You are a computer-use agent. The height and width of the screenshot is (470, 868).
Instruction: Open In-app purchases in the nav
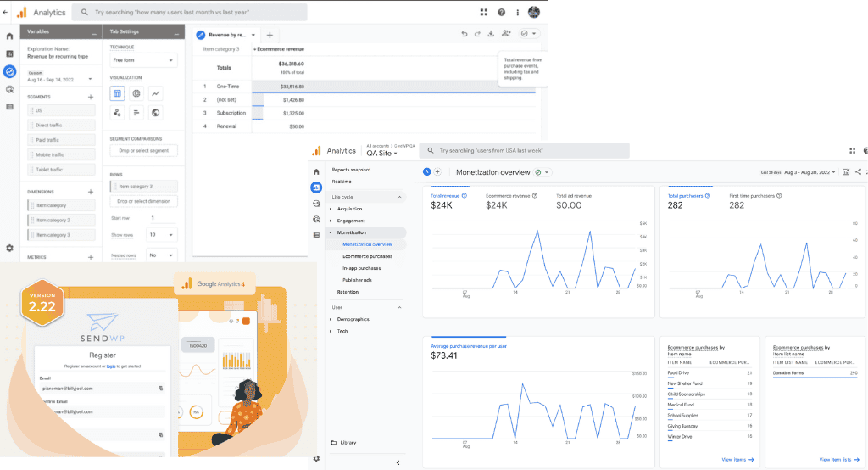point(361,268)
